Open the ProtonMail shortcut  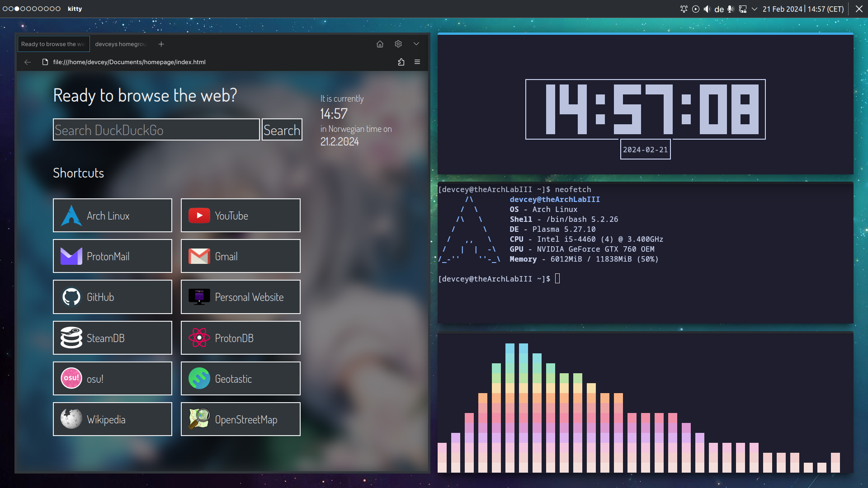(113, 256)
